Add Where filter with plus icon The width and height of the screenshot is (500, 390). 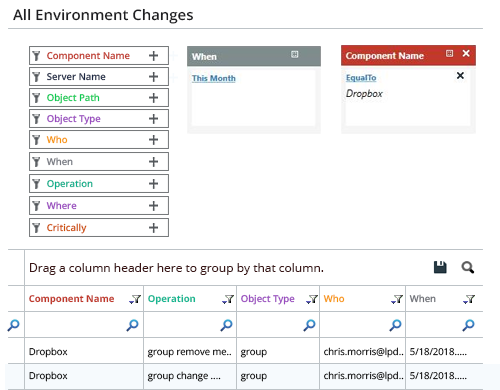153,206
